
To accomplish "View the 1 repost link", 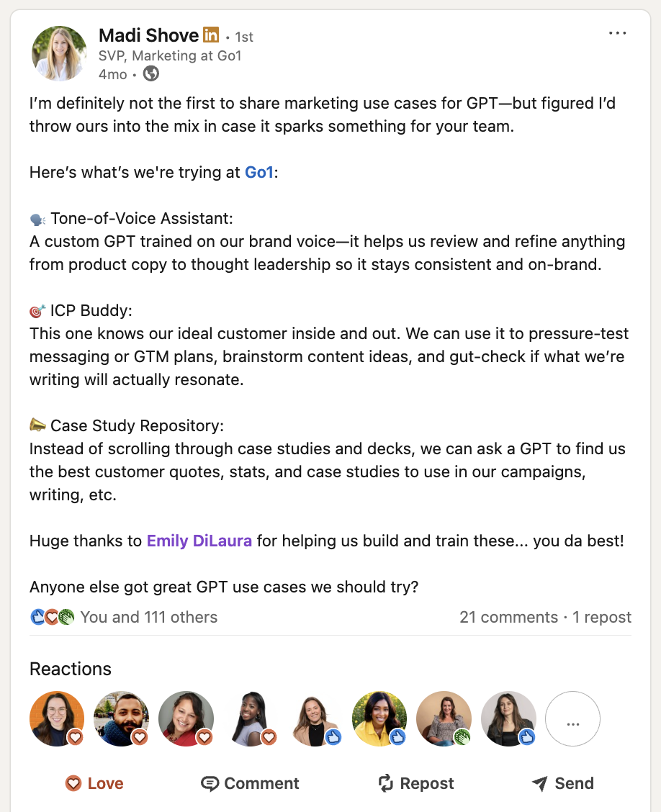I will click(601, 617).
